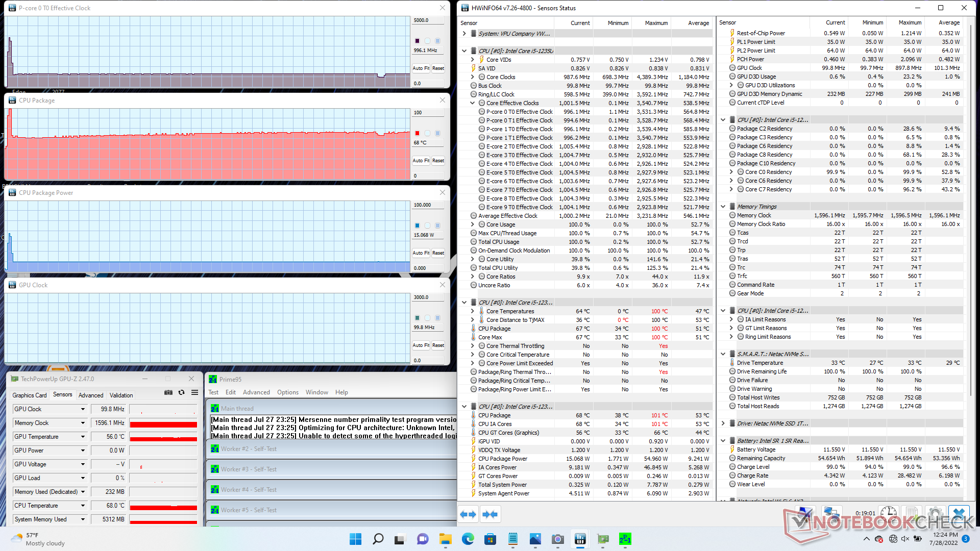Open the Windows Start menu

[x=355, y=539]
